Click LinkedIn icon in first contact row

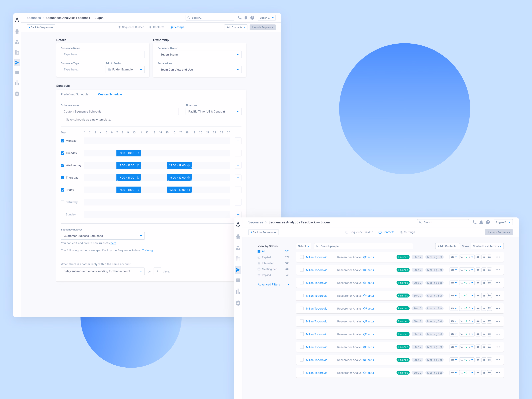484,257
